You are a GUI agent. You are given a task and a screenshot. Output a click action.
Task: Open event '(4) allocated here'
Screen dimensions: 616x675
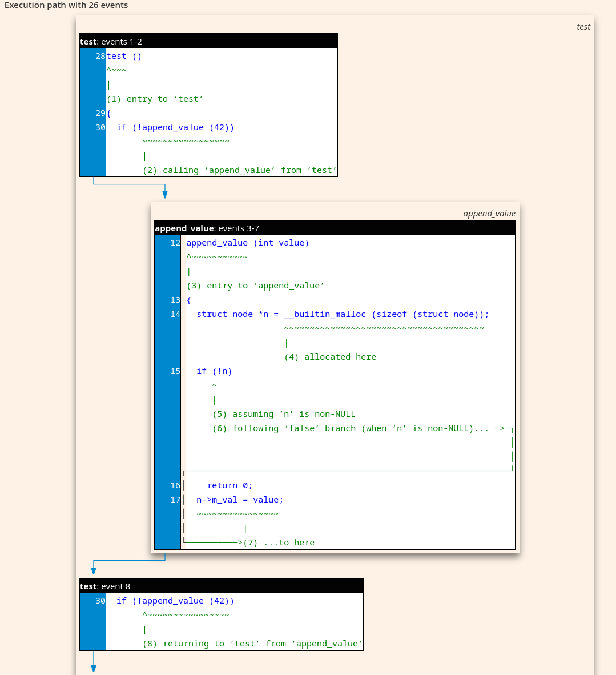tap(329, 356)
